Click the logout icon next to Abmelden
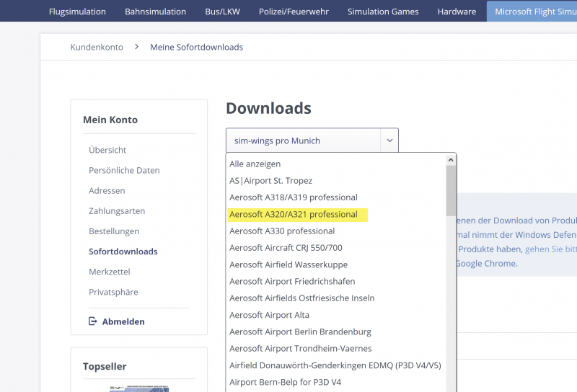Viewport: 577px width, 392px height. click(x=93, y=321)
